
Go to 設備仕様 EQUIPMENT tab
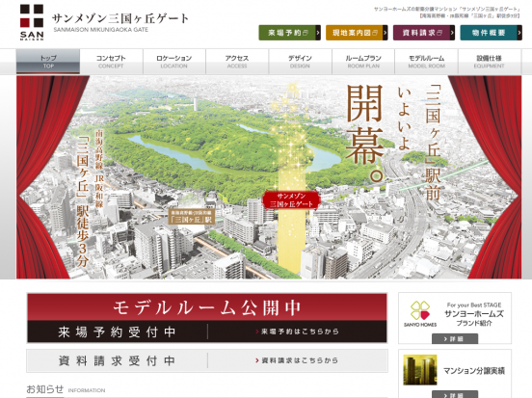(x=490, y=62)
